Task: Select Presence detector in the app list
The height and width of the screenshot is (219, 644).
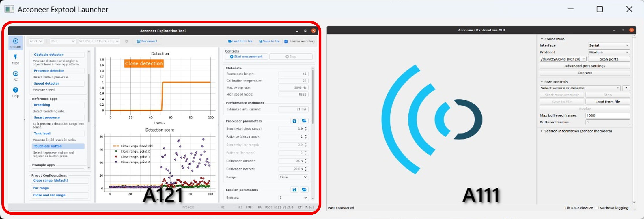Action: point(58,71)
